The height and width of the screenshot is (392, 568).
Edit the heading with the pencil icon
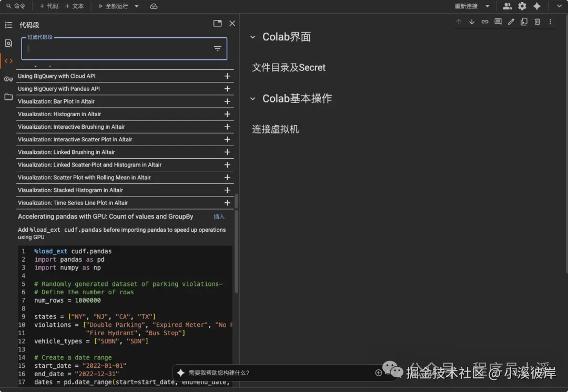(511, 22)
